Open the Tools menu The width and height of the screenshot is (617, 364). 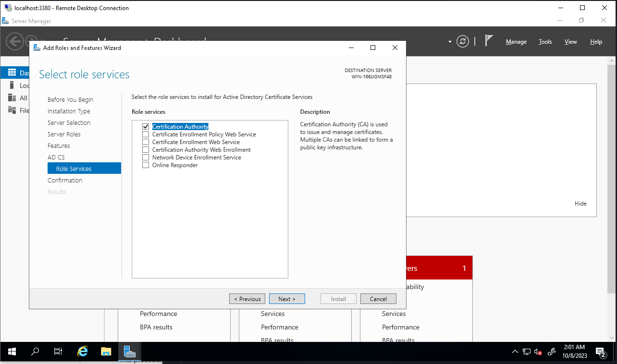tap(545, 42)
